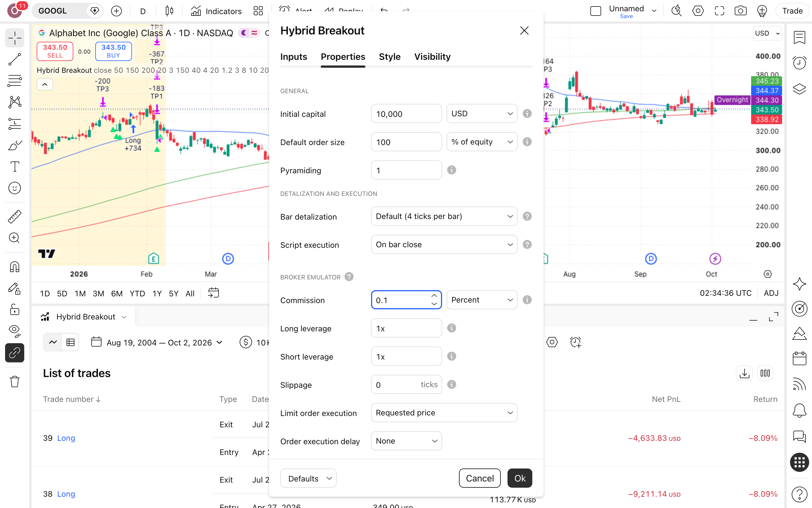Image resolution: width=812 pixels, height=508 pixels.
Task: Open the object tree layers icon
Action: point(799,89)
